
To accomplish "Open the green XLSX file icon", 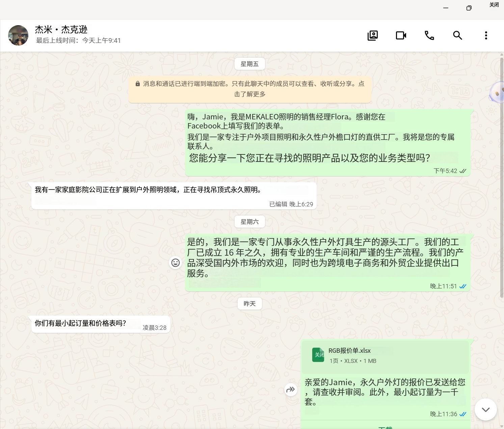I will click(318, 355).
